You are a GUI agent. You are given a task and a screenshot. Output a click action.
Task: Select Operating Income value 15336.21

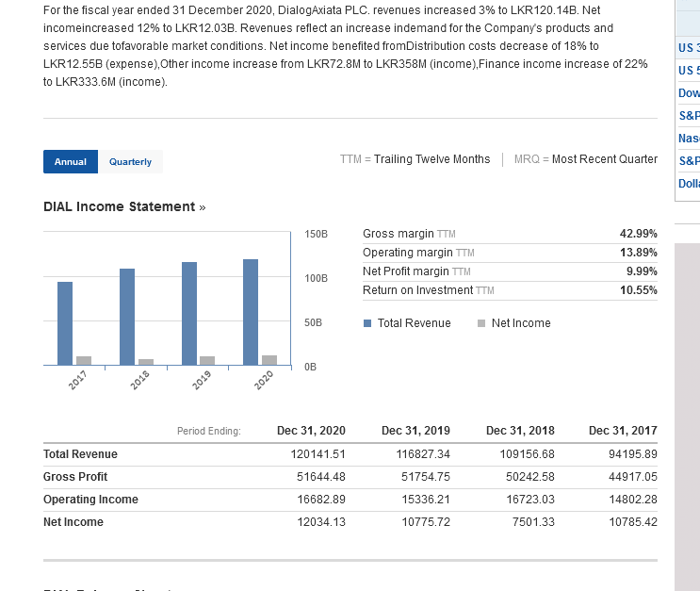pyautogui.click(x=426, y=500)
